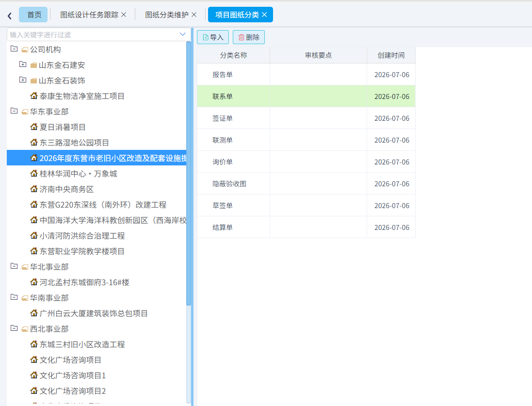
Task: Click house icon of 济南中央商务区
Action: tap(34, 189)
